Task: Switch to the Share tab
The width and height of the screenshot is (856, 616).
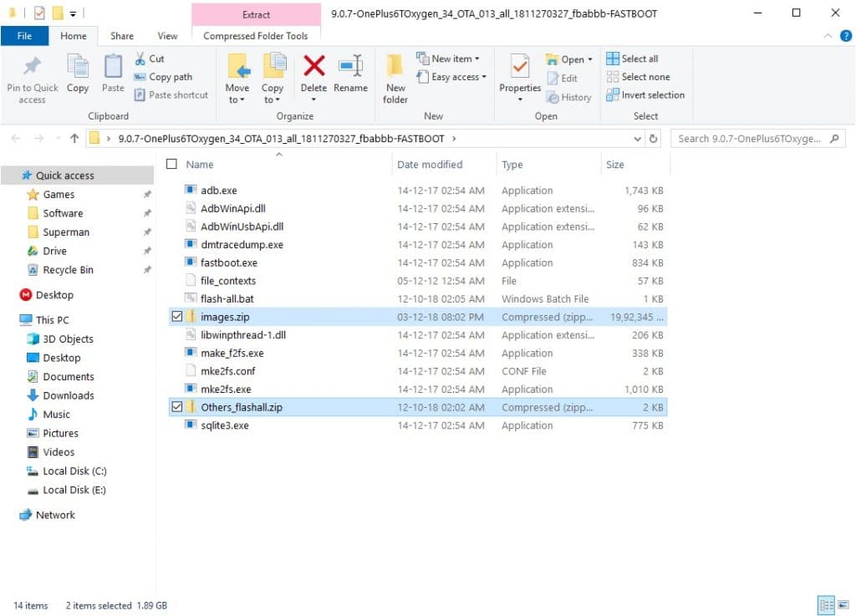Action: 122,36
